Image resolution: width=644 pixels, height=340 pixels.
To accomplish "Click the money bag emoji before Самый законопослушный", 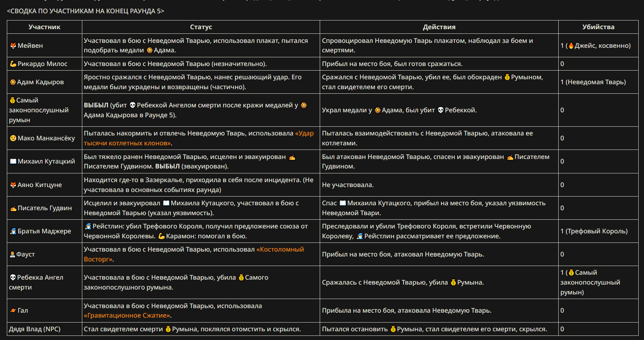I will coord(13,100).
